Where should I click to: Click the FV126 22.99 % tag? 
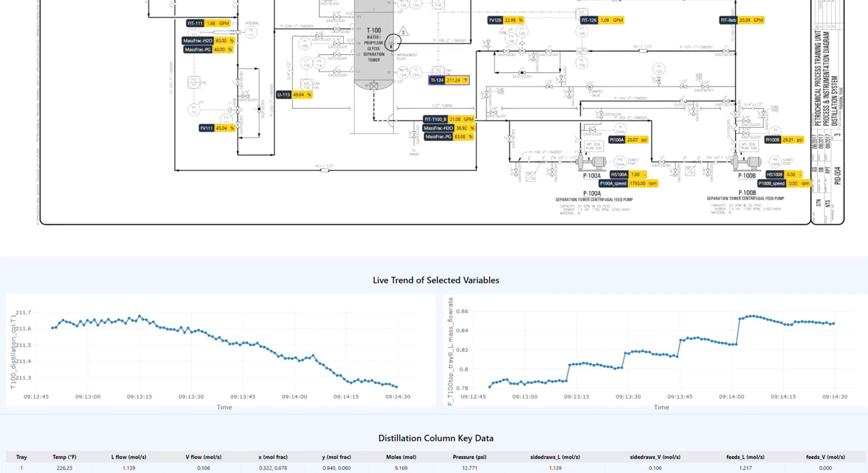[505, 20]
